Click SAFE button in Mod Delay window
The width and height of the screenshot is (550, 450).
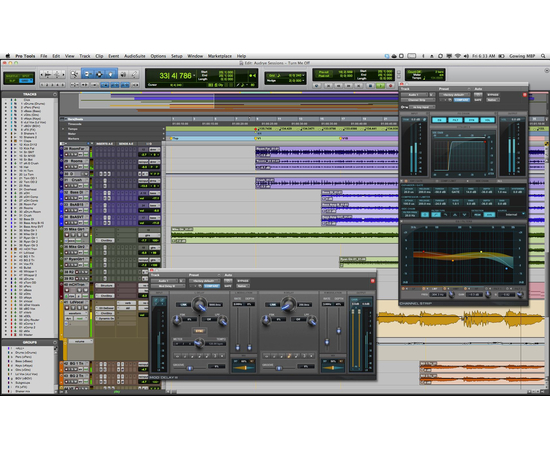coord(228,286)
